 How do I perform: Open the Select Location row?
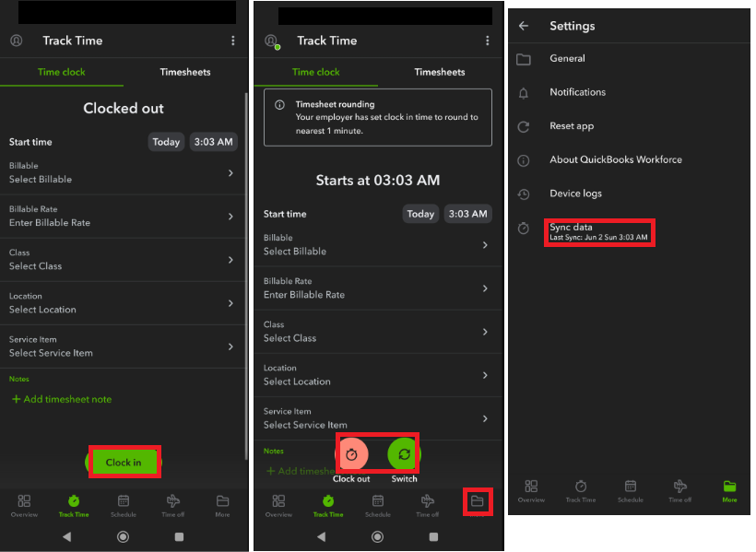[124, 302]
